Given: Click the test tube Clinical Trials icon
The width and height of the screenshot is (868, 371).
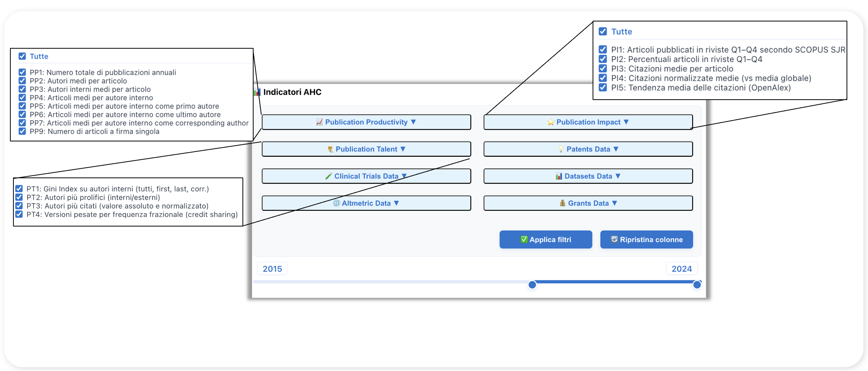Looking at the screenshot, I should (x=328, y=176).
